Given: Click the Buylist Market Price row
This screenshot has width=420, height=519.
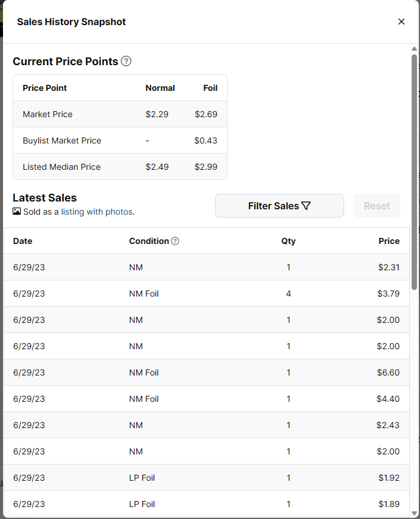Looking at the screenshot, I should pyautogui.click(x=119, y=141).
